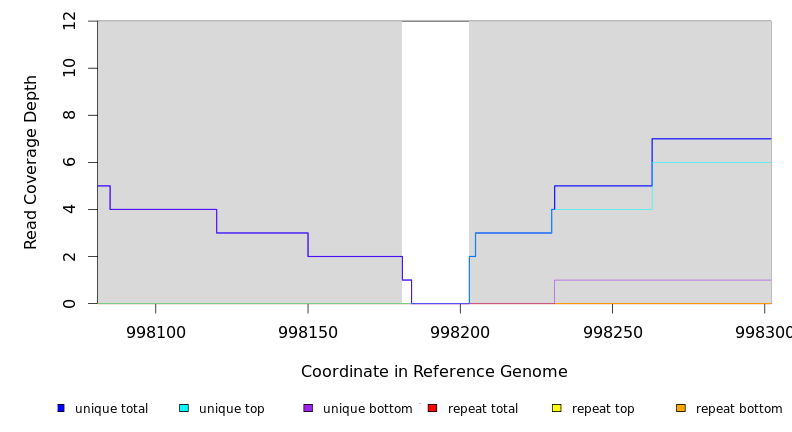The image size is (792, 432).
Task: Select the 'unique total' legend label
Action: click(111, 409)
